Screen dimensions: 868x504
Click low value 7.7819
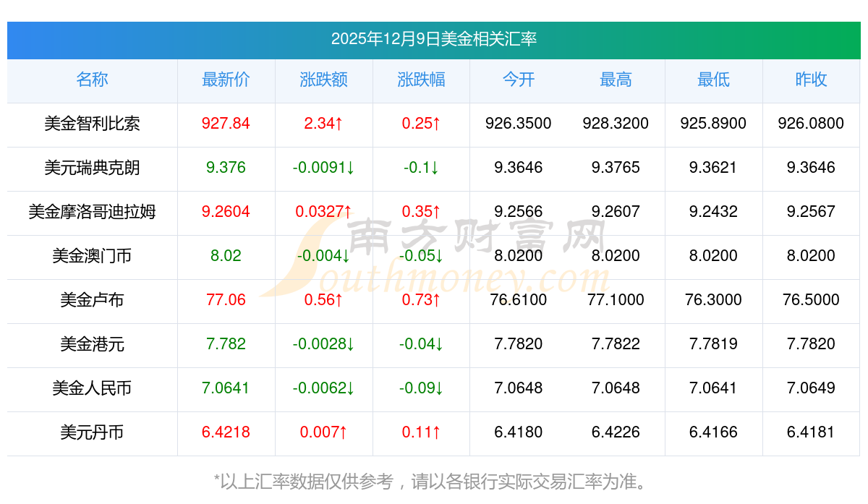point(713,344)
